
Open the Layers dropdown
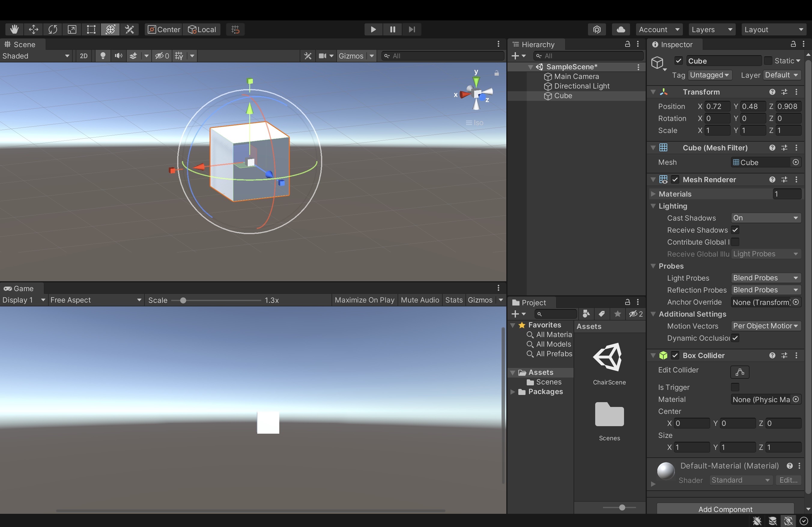tap(712, 29)
